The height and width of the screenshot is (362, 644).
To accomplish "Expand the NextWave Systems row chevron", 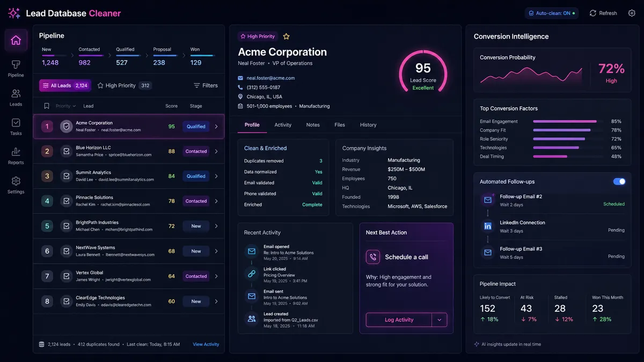I will [216, 251].
